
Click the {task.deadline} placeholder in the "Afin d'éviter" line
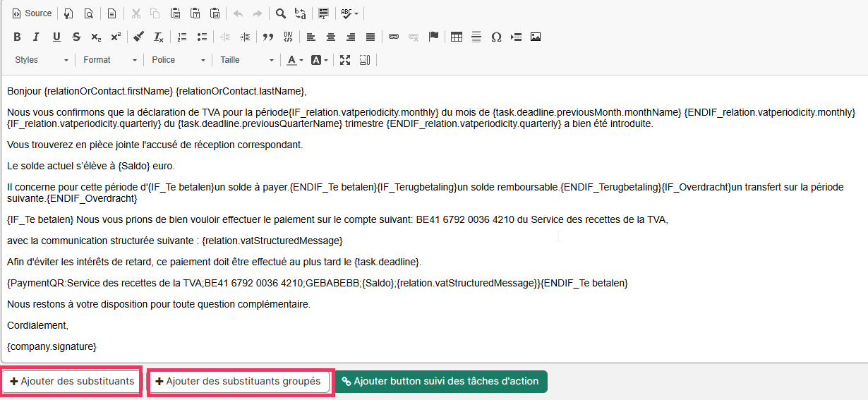tap(387, 262)
